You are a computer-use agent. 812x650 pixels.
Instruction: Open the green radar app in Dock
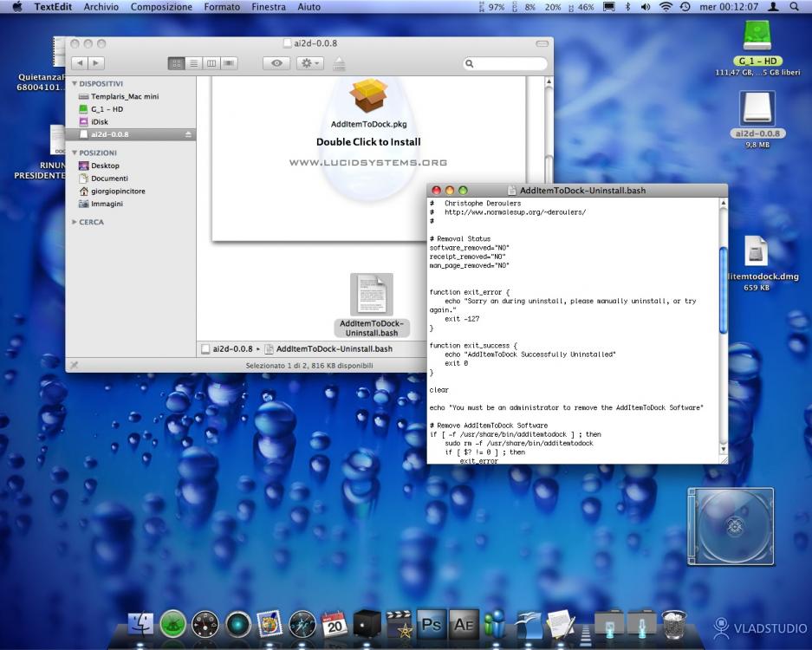tap(172, 624)
